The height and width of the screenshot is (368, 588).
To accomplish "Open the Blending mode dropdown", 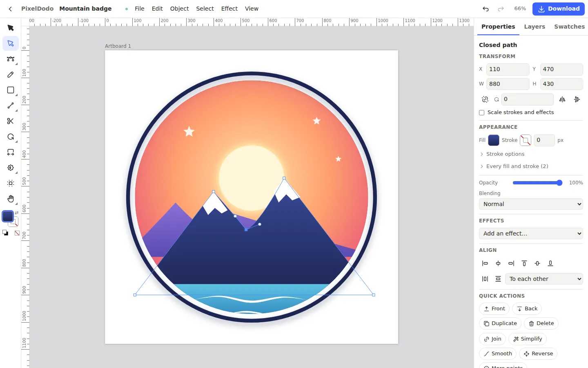I will point(531,204).
